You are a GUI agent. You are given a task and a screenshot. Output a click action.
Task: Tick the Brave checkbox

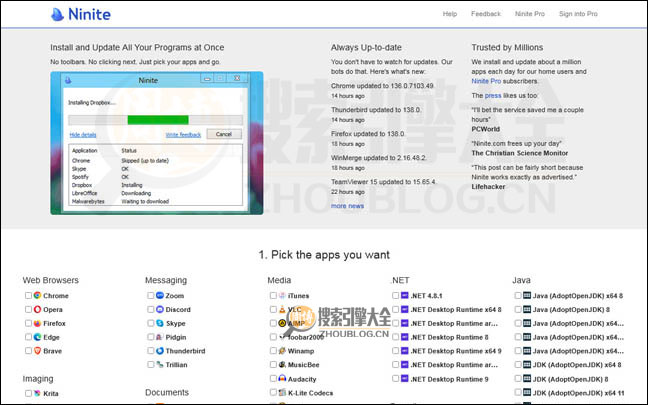(28, 351)
